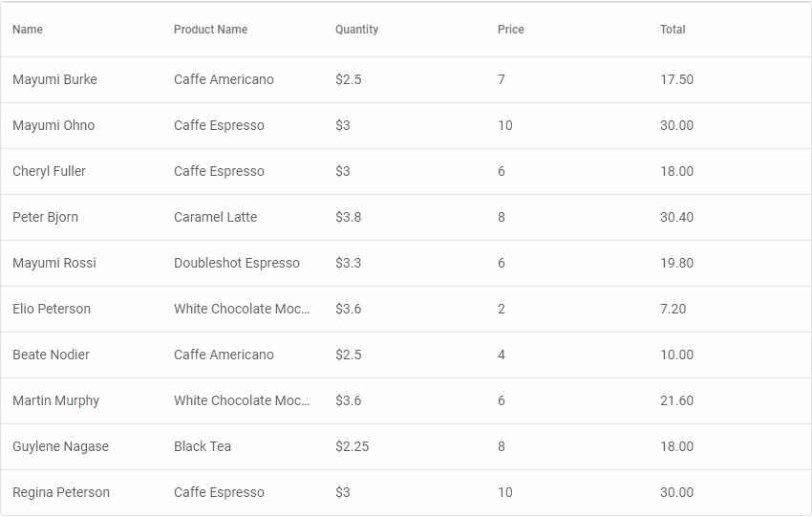Click the $2.25 quantity cell

click(352, 446)
